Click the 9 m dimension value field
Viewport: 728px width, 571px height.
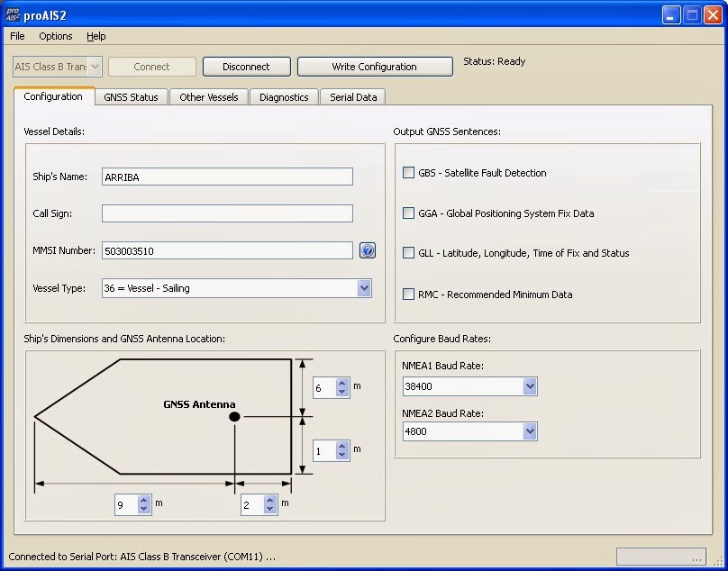(x=127, y=505)
